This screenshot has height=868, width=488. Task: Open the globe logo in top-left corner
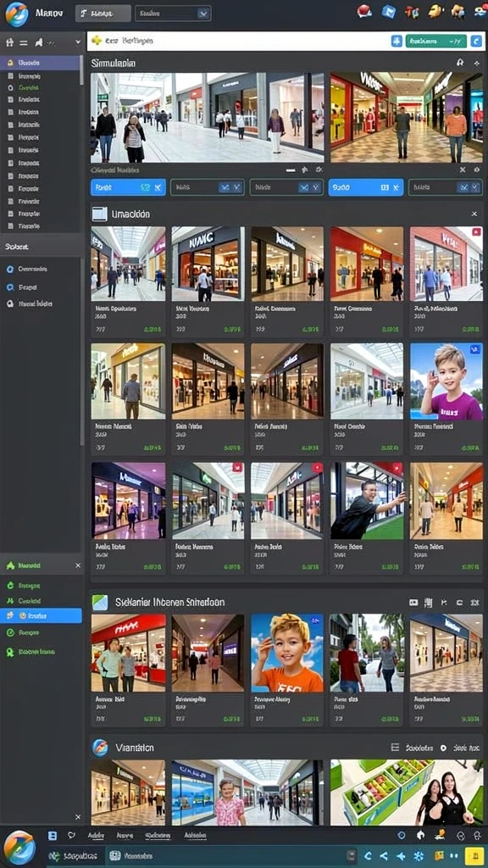(17, 14)
